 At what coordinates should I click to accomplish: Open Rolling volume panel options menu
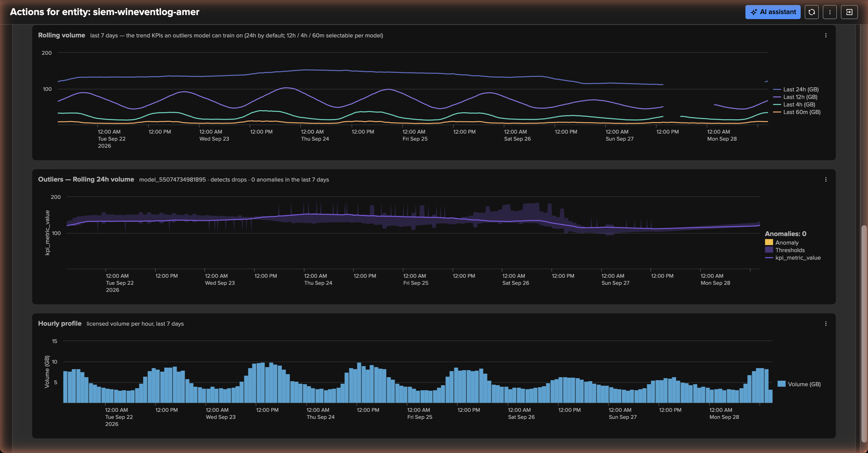(826, 35)
